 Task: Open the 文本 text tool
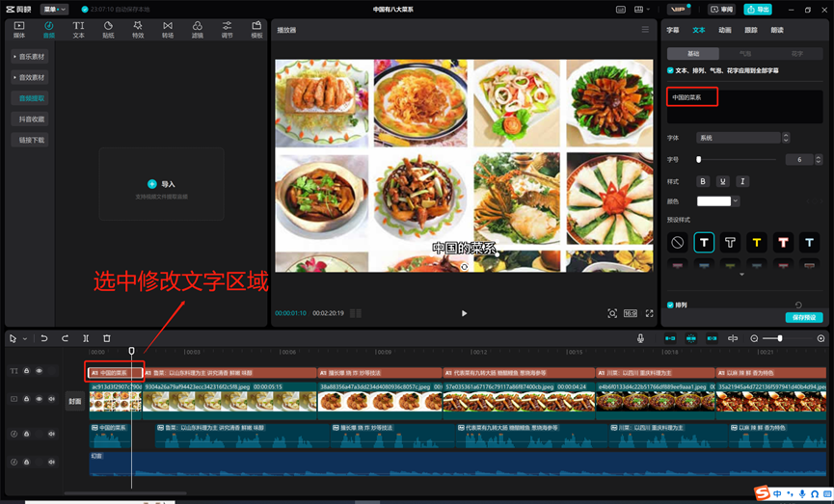pos(79,30)
